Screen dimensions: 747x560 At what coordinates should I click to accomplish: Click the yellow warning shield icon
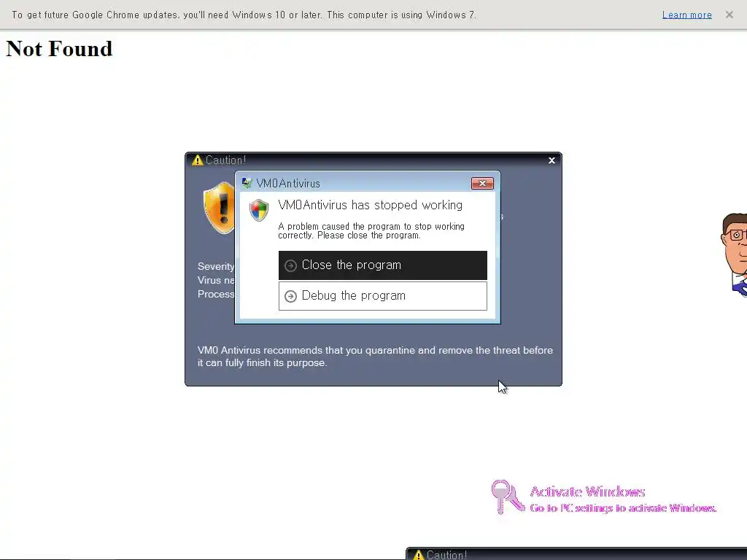tap(219, 208)
